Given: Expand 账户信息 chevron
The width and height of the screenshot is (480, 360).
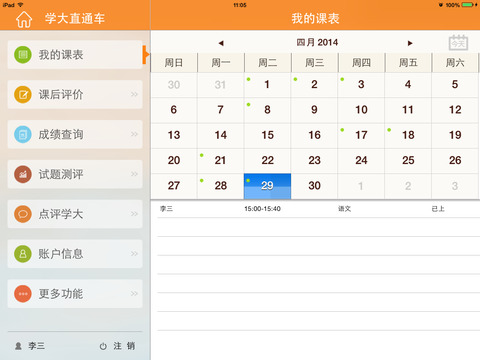Looking at the screenshot, I should [134, 254].
